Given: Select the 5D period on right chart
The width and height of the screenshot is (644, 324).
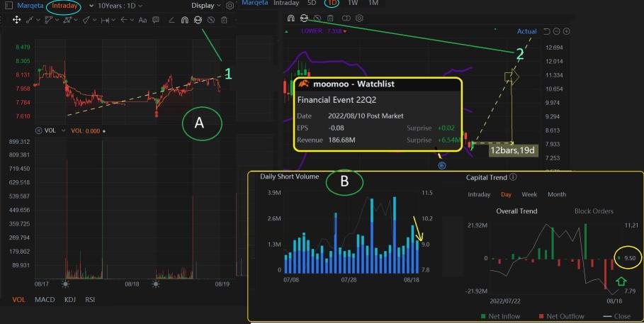Looking at the screenshot, I should [311, 3].
